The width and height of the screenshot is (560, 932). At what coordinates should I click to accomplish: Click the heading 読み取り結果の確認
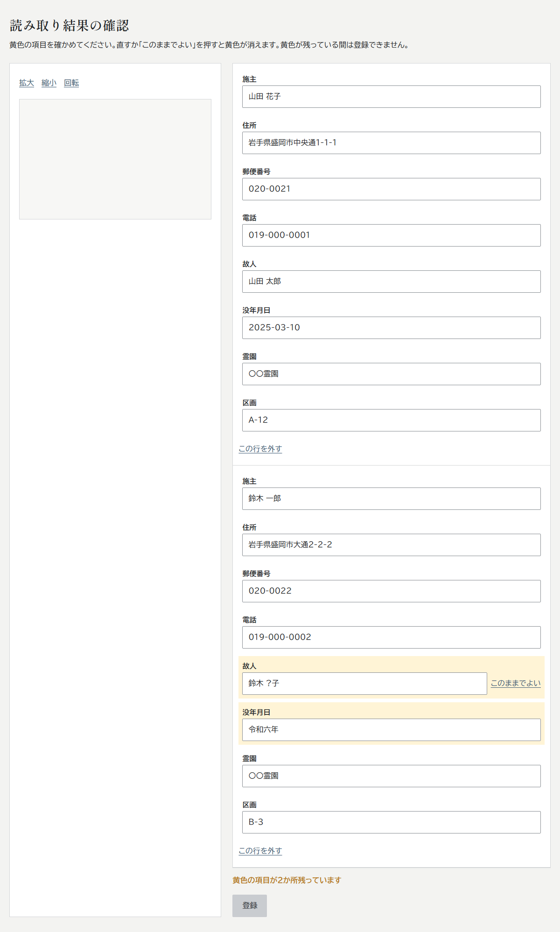69,26
